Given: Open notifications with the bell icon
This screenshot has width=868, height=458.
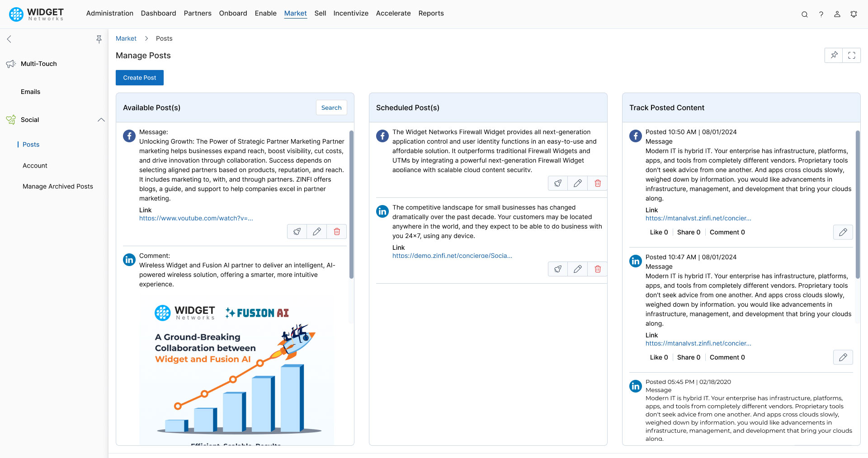Looking at the screenshot, I should click(x=854, y=14).
